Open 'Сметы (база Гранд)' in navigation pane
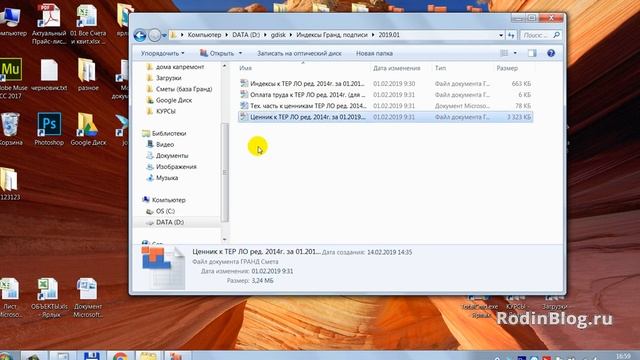The height and width of the screenshot is (360, 640). (179, 89)
